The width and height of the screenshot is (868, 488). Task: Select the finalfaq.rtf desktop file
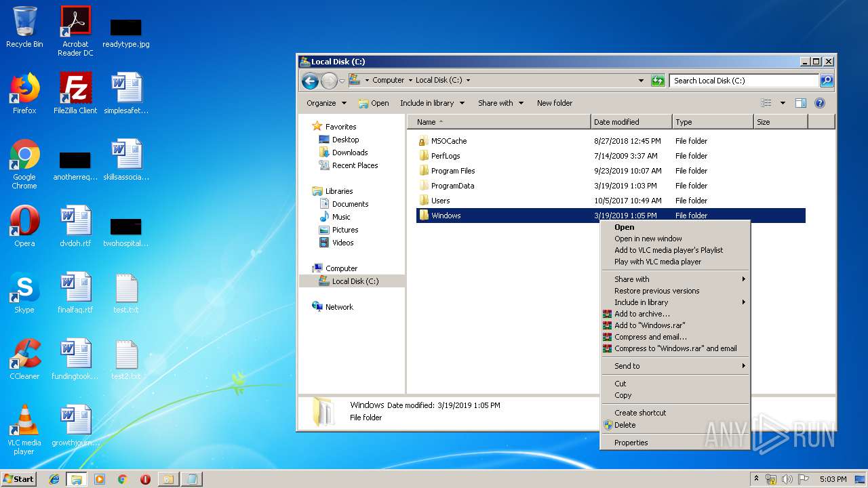click(75, 293)
